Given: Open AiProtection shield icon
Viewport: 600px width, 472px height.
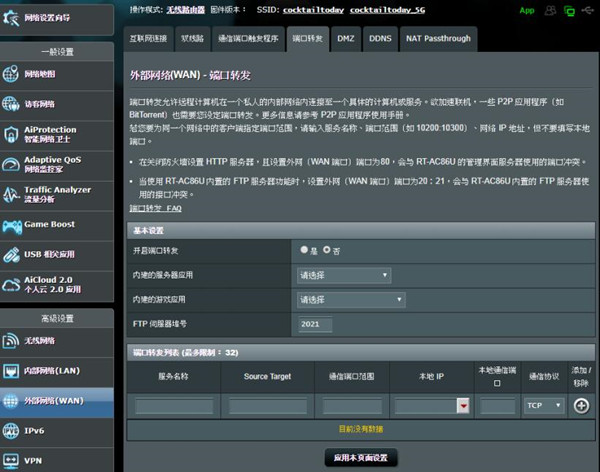Looking at the screenshot, I should pos(11,134).
